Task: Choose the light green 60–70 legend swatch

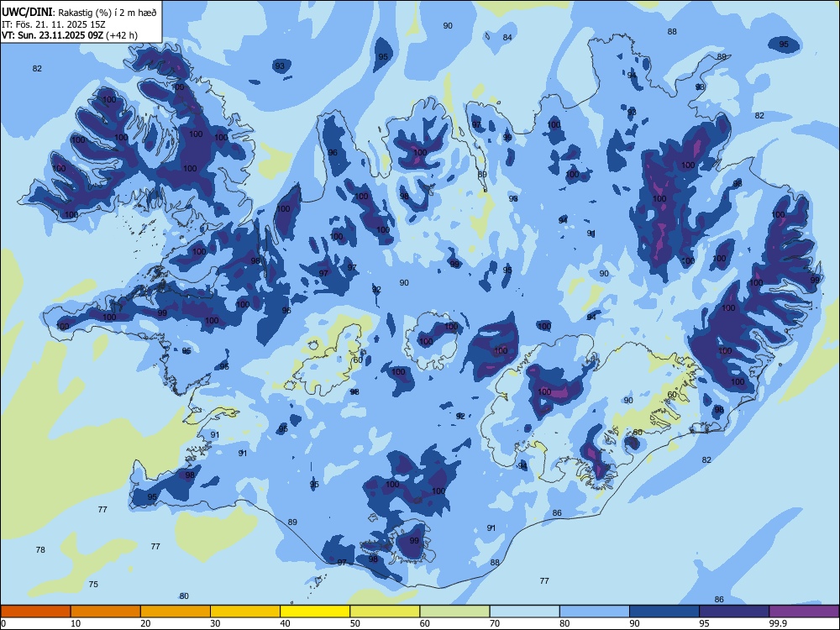Action: coord(454,612)
